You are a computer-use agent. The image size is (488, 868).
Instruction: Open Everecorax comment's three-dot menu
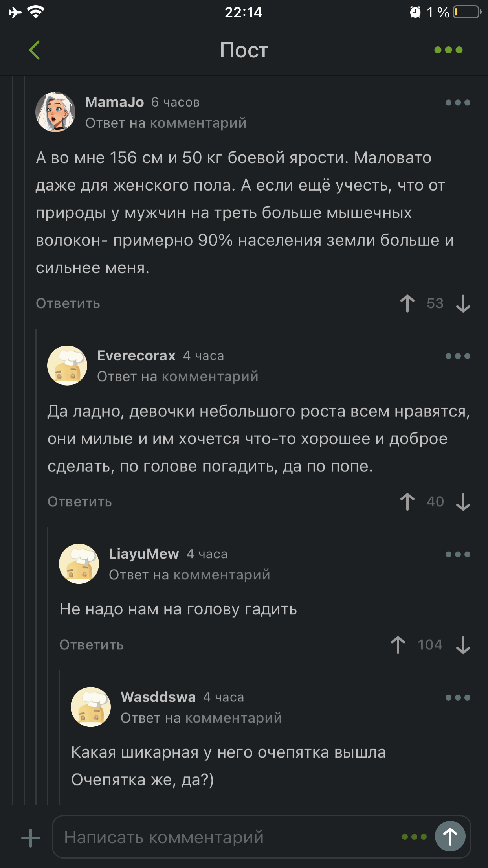(458, 356)
